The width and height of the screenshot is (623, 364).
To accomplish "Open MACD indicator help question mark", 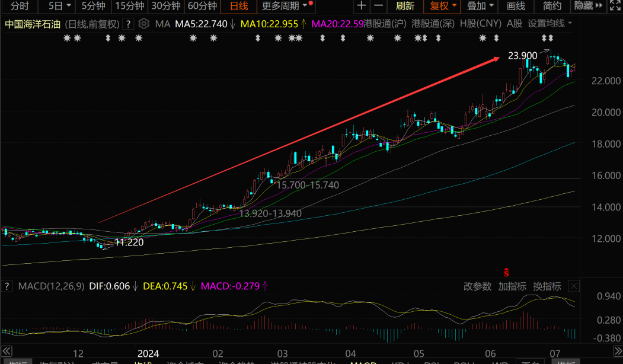I will pyautogui.click(x=7, y=286).
